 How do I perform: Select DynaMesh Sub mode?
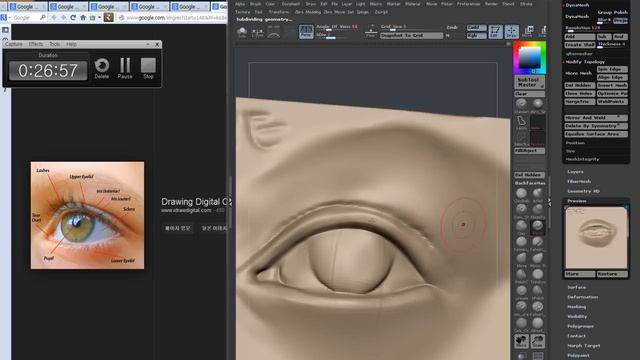coord(604,36)
